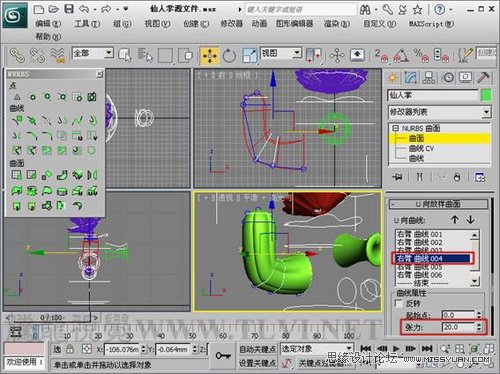Viewport: 500px width, 374px height.
Task: Toggle the angle snap button
Action: 401,55
